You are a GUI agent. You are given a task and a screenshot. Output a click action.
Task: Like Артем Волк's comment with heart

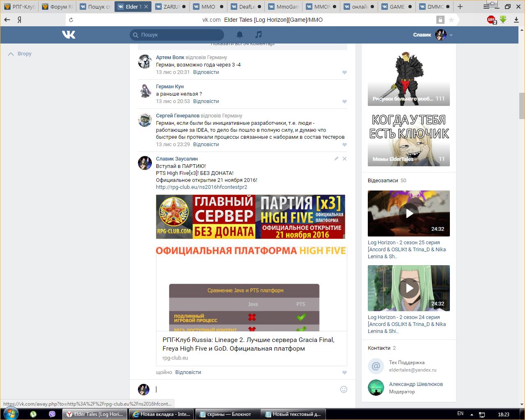tap(344, 72)
